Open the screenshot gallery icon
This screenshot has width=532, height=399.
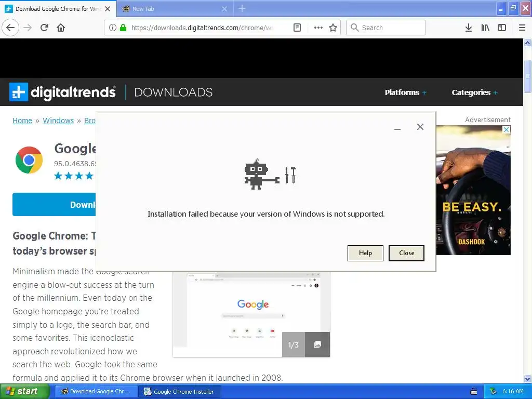click(317, 344)
